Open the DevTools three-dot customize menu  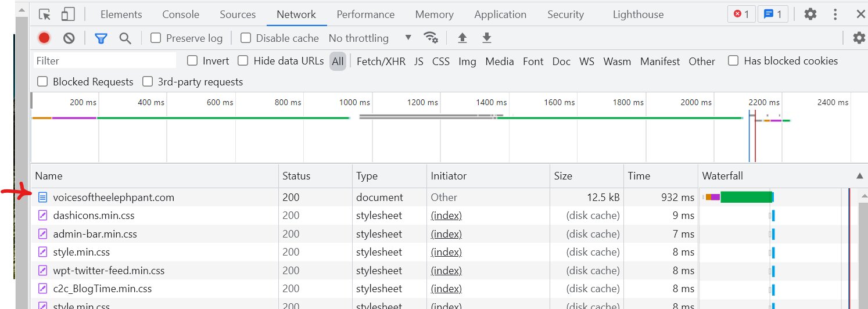tap(835, 15)
